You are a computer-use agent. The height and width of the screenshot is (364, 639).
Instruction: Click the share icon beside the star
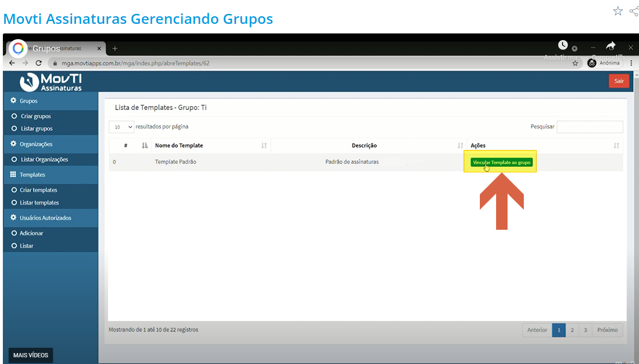tap(635, 11)
